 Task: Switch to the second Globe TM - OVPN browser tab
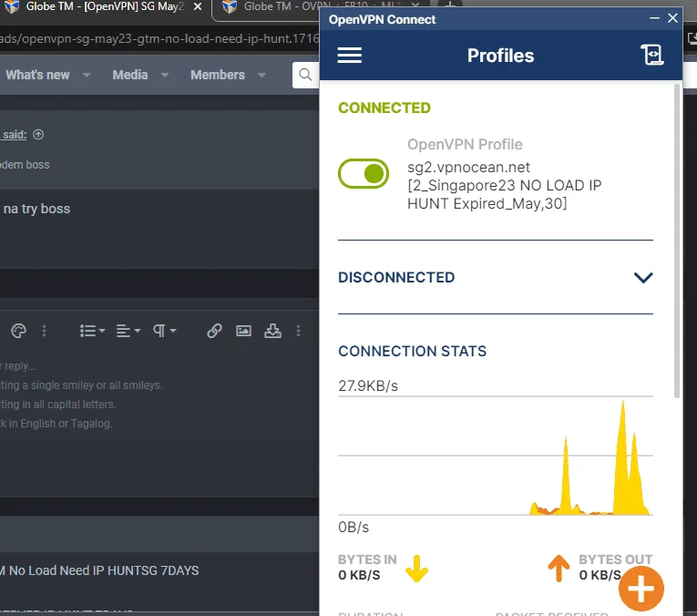(x=312, y=6)
